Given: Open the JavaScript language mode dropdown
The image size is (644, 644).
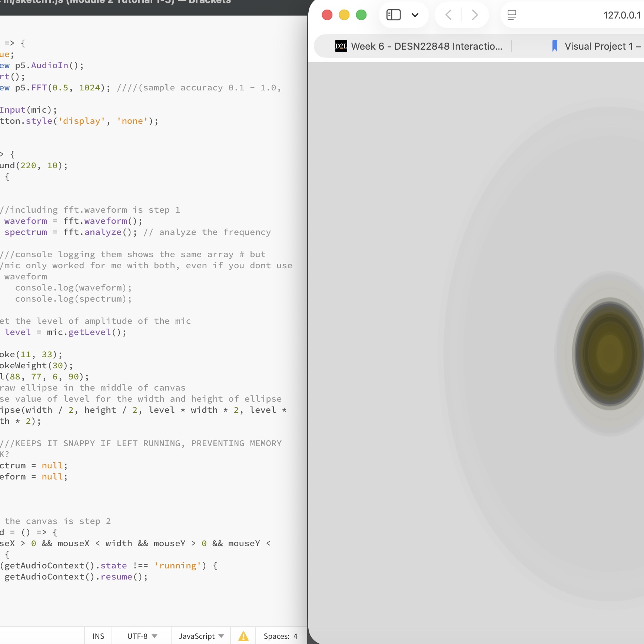Looking at the screenshot, I should click(x=200, y=636).
